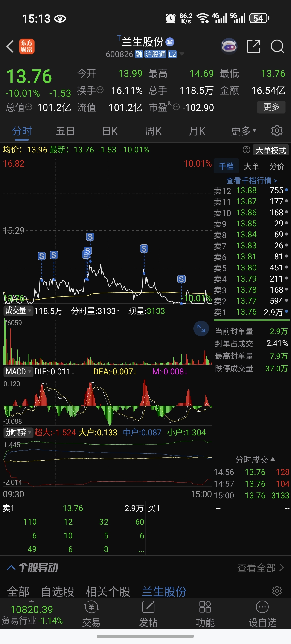Open 查看千档行情 link
The width and height of the screenshot is (291, 644).
pos(251,180)
